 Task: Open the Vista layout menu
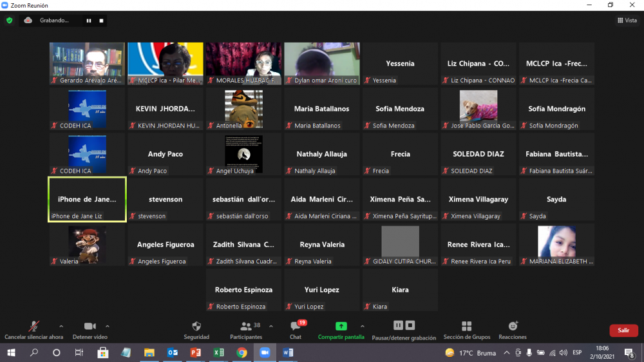pyautogui.click(x=627, y=21)
